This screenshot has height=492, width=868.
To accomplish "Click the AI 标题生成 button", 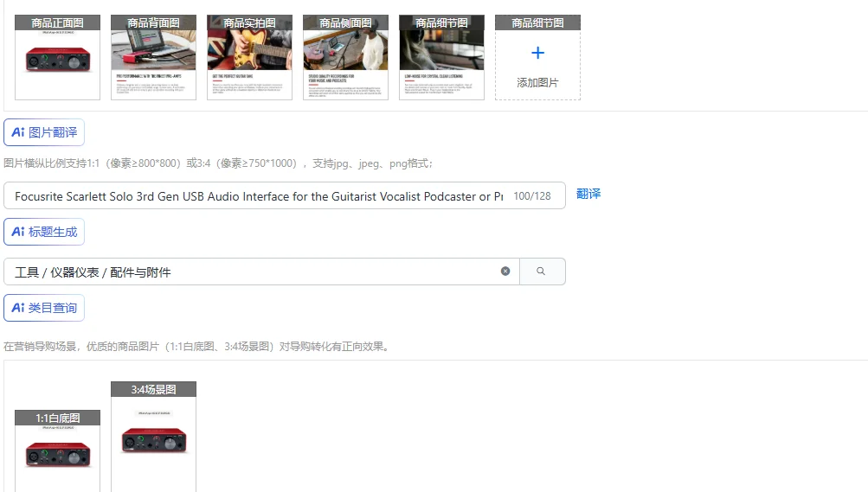I will 44,232.
